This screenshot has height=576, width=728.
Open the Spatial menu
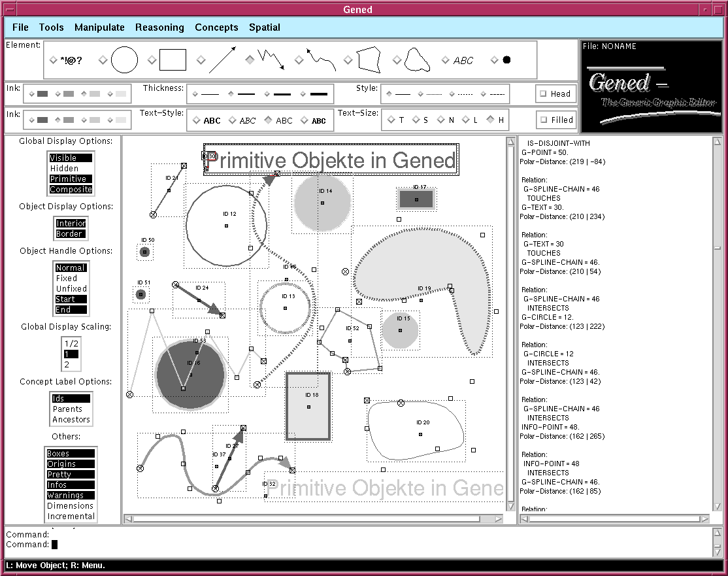click(x=265, y=27)
